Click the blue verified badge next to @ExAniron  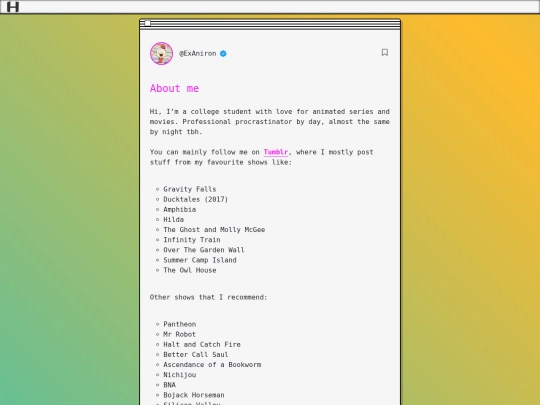[x=223, y=54]
